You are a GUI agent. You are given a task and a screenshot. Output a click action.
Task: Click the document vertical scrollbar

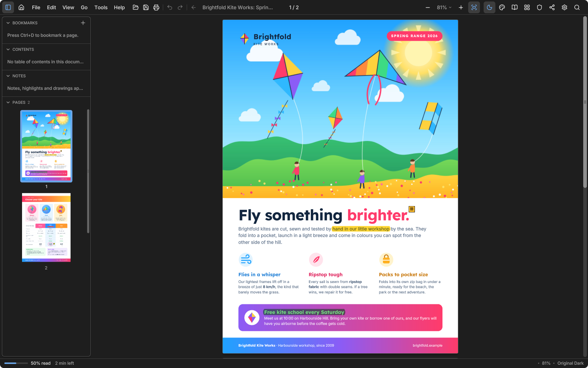(585, 102)
